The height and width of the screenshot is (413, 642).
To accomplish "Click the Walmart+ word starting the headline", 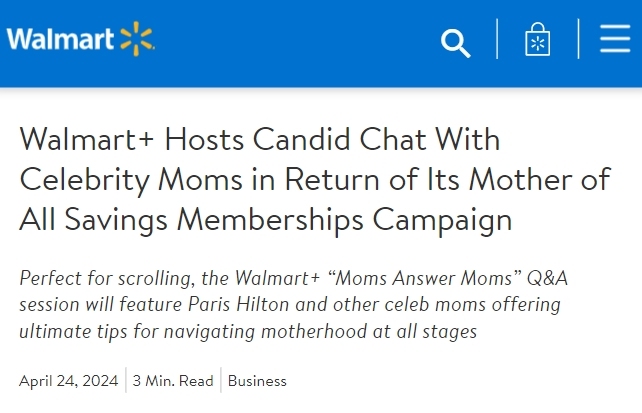I will coord(87,139).
